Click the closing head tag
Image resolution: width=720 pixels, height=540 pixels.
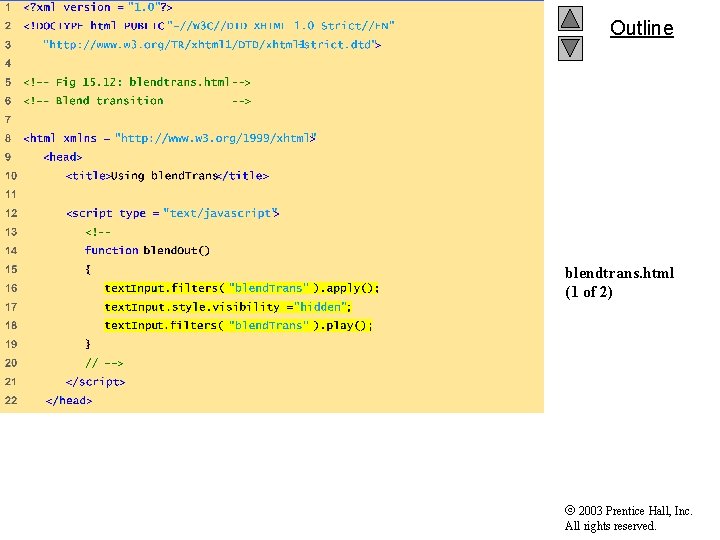[x=69, y=400]
